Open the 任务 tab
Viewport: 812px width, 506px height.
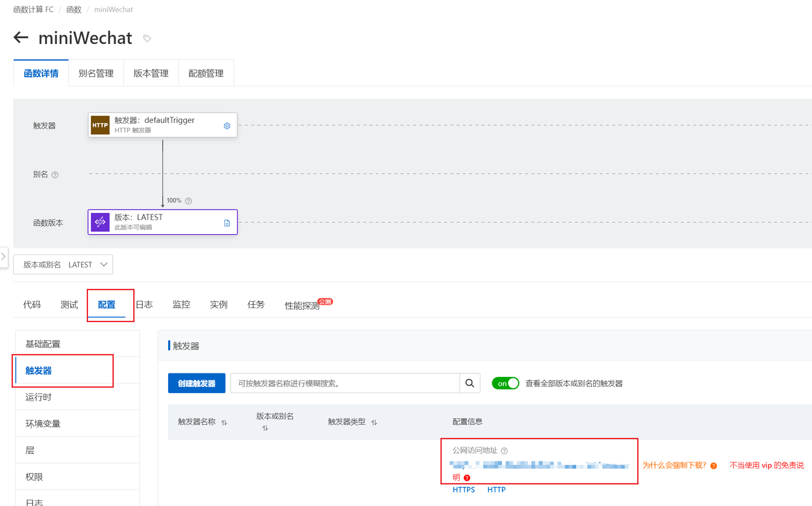(x=256, y=305)
